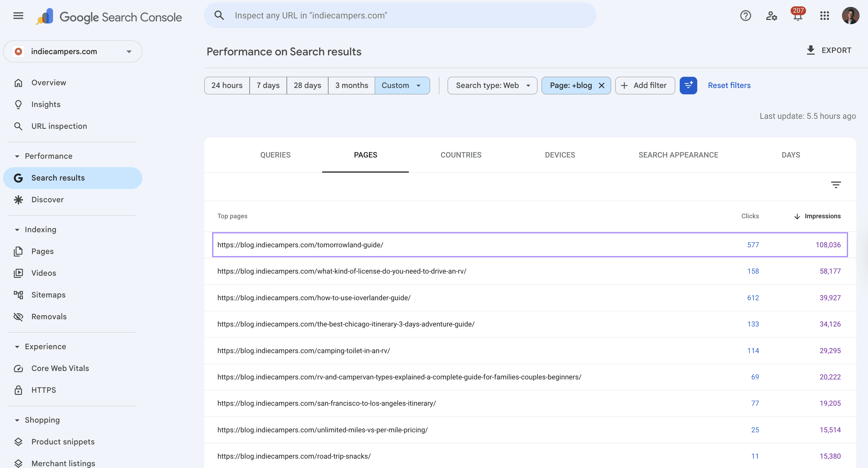Select the 28 days date range
The width and height of the screenshot is (868, 468).
point(307,85)
